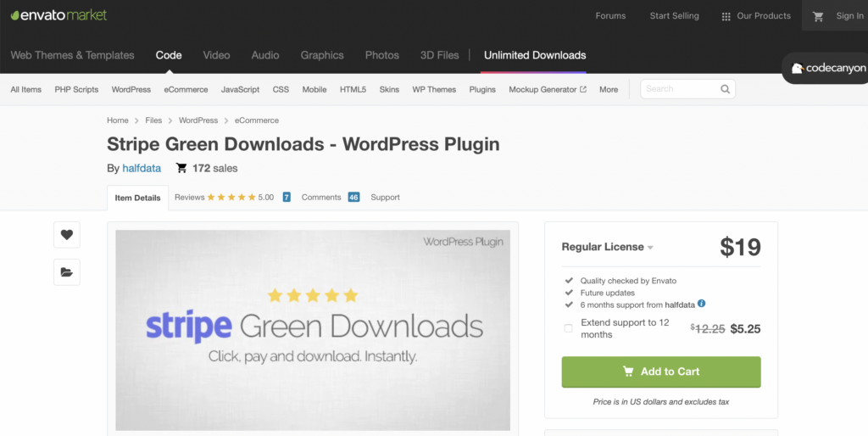Open the Code category in navigation
This screenshot has width=868, height=436.
pyautogui.click(x=169, y=55)
